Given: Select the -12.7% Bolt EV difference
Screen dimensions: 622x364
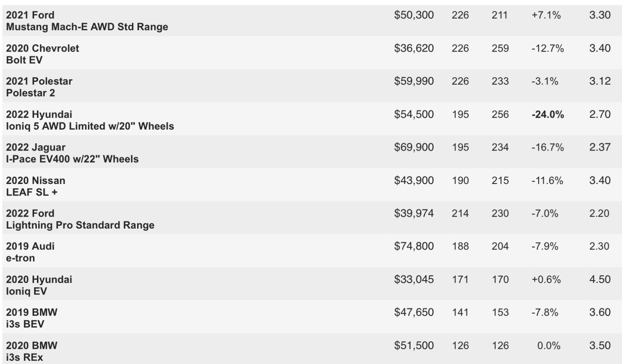Looking at the screenshot, I should click(548, 48).
